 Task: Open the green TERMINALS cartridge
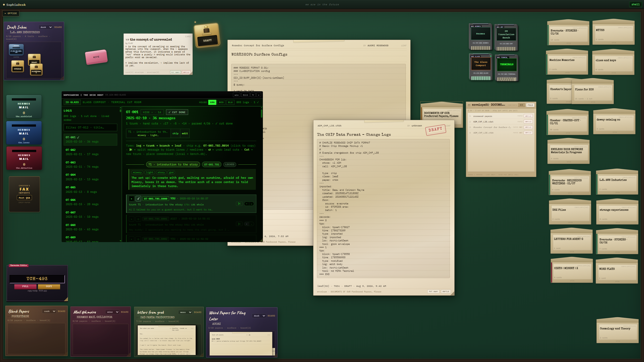pyautogui.click(x=507, y=68)
